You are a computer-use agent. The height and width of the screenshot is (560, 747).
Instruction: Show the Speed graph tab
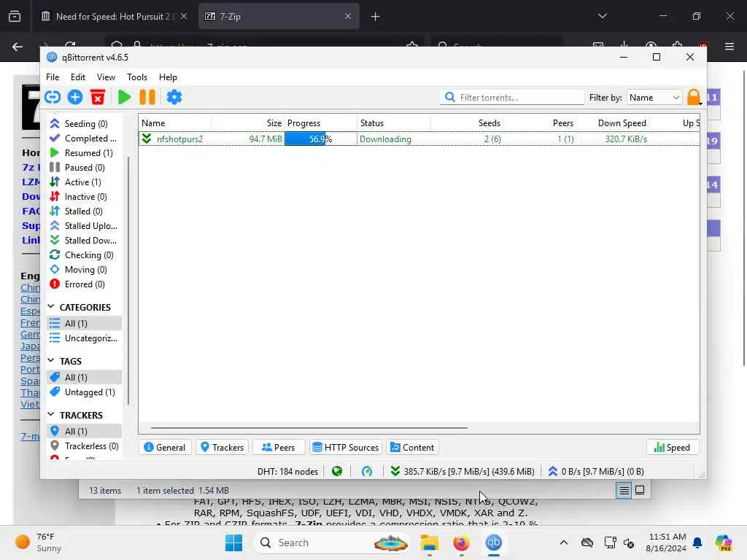pos(672,448)
